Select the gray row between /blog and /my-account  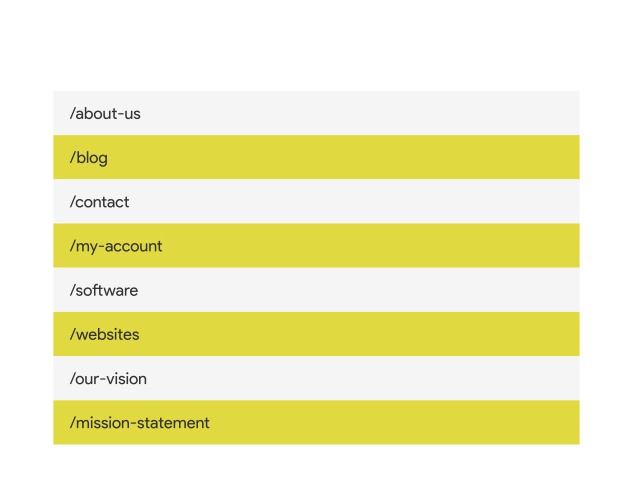coord(316,201)
